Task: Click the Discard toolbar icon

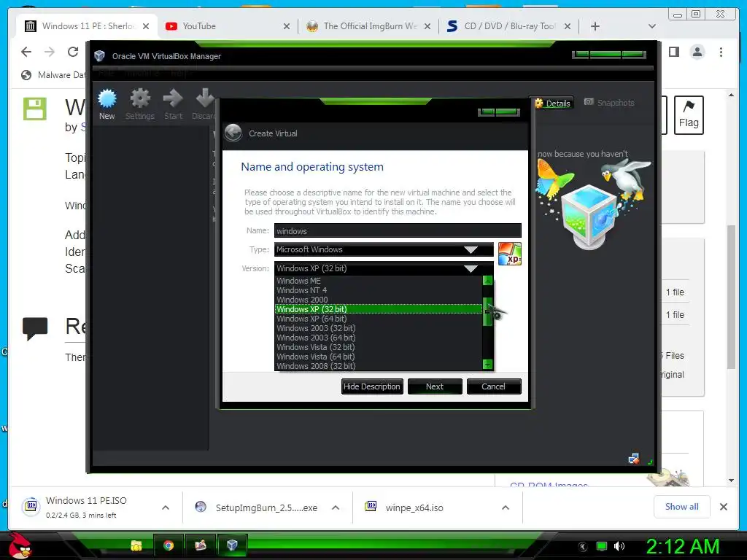Action: click(x=204, y=104)
